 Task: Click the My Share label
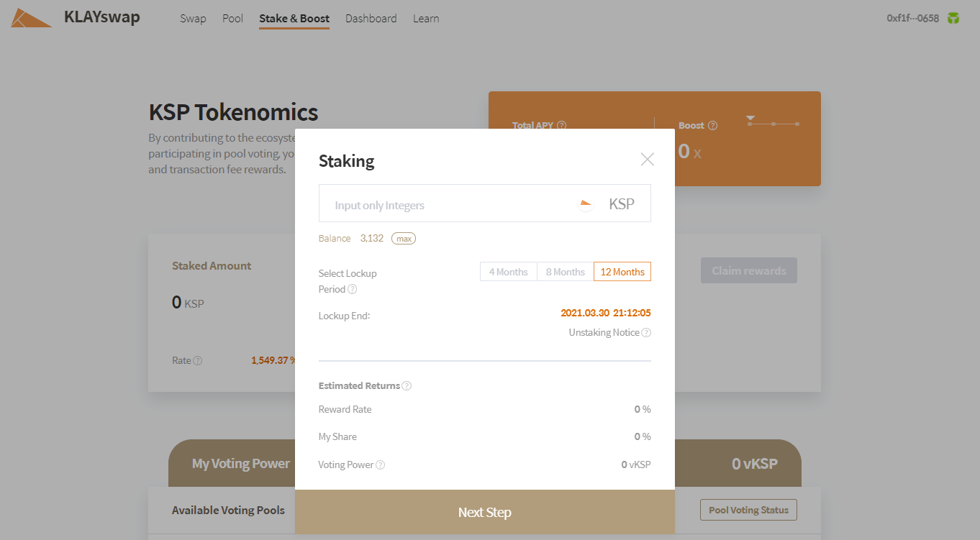coord(337,436)
